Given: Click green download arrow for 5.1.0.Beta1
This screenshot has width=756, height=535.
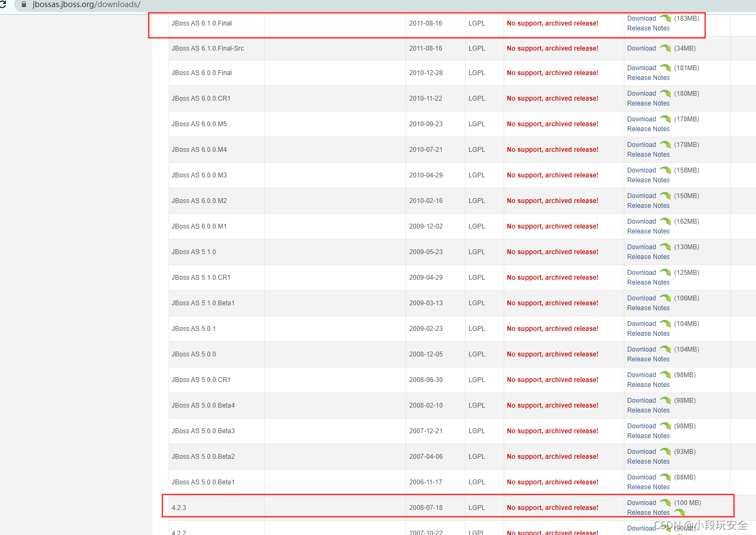Looking at the screenshot, I should coord(665,298).
